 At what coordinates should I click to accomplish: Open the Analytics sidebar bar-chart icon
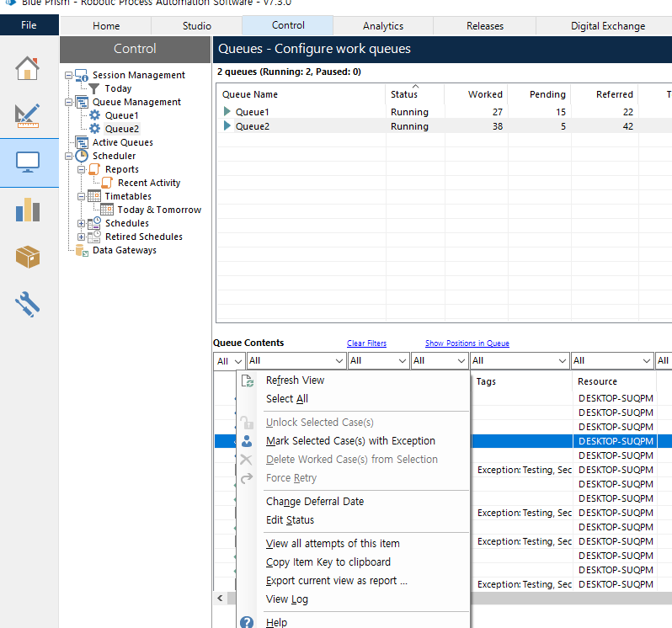28,210
